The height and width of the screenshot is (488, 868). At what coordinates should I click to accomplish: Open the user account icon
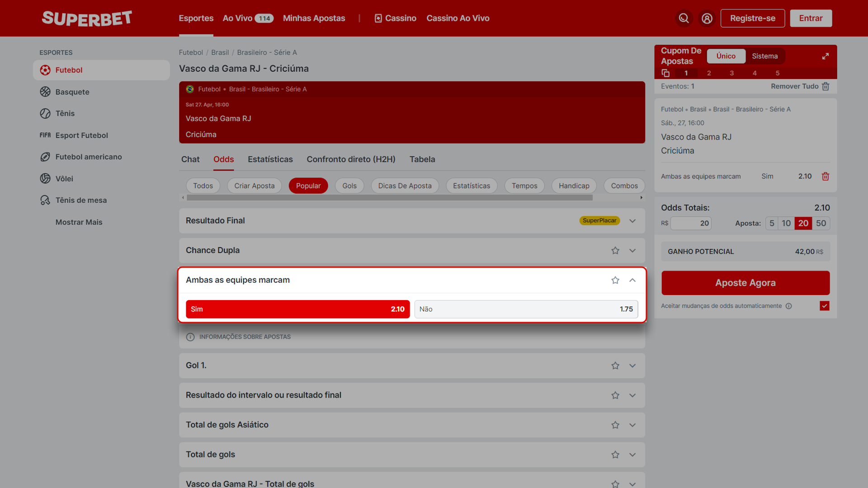707,18
